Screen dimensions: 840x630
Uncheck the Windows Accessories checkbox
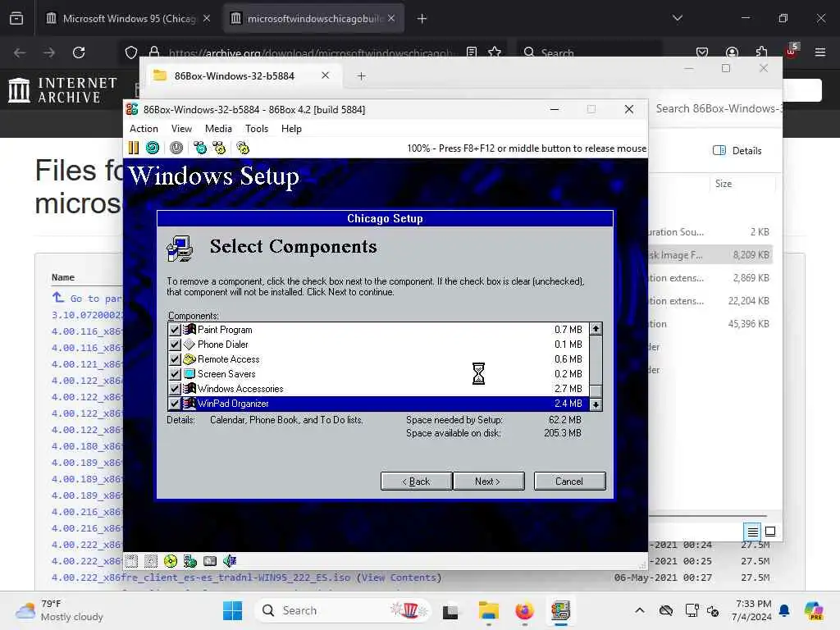click(175, 388)
